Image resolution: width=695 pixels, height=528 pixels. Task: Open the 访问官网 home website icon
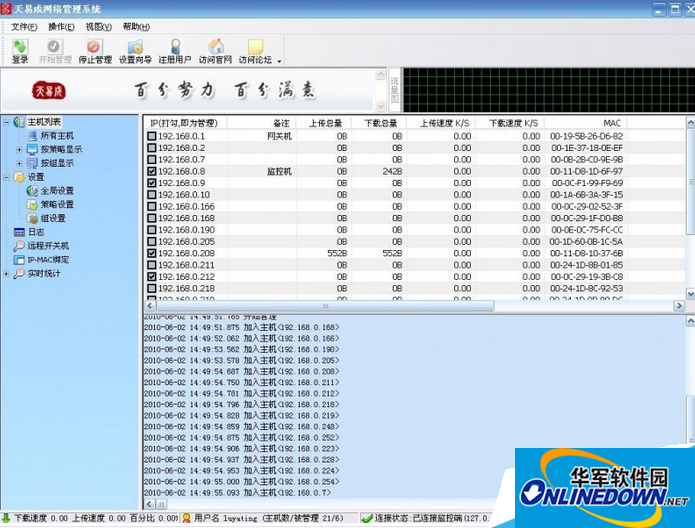coord(215,49)
